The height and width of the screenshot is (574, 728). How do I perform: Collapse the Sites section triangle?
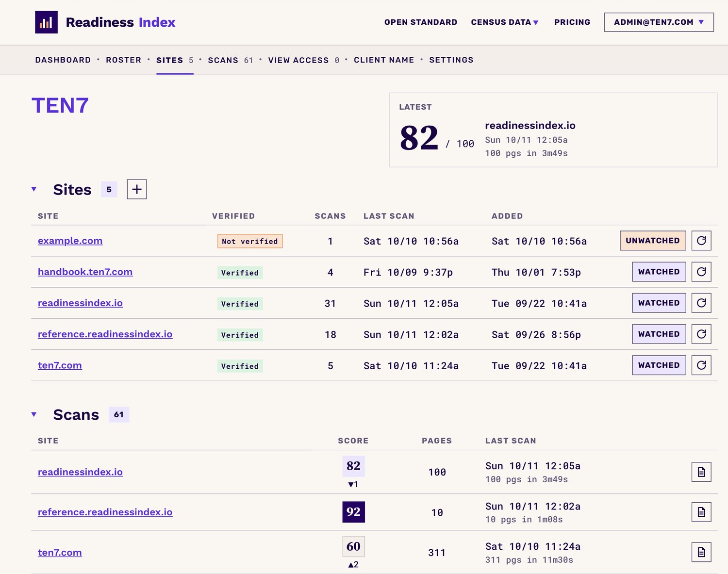click(34, 189)
